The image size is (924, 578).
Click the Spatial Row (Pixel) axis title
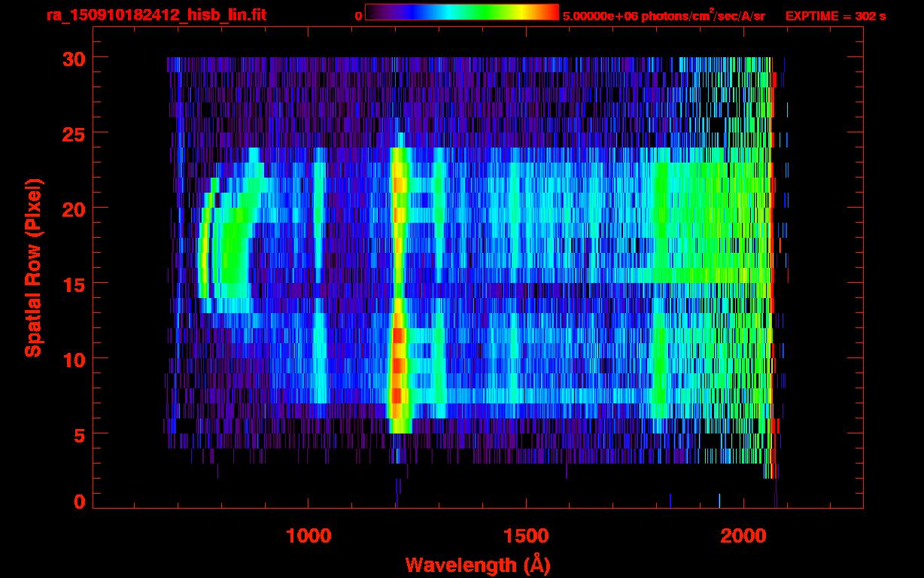click(x=33, y=267)
